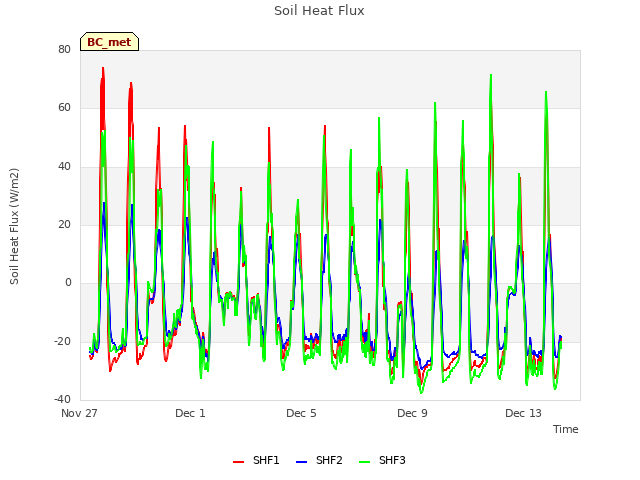Click the blue SHF2 legend color marker
The width and height of the screenshot is (640, 480).
tap(301, 462)
